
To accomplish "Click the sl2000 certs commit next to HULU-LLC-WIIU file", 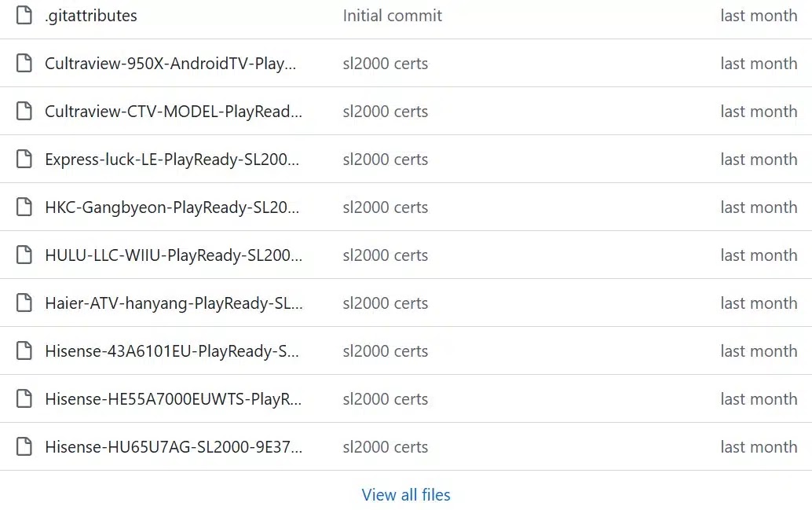I will tap(385, 255).
